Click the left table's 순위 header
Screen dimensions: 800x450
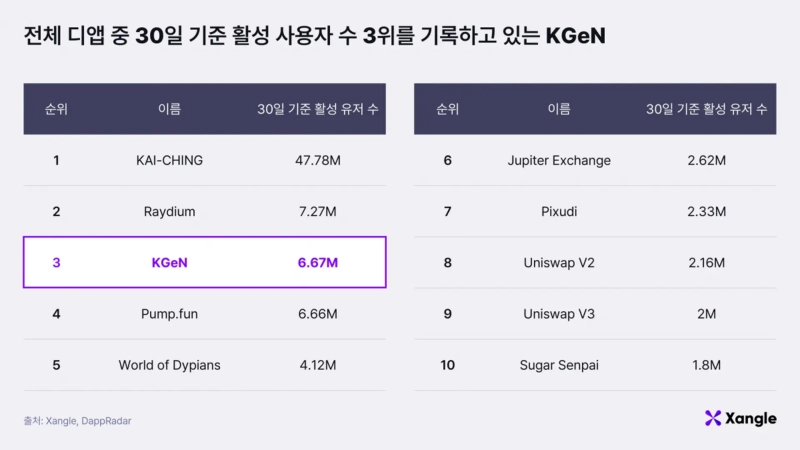tap(56, 109)
